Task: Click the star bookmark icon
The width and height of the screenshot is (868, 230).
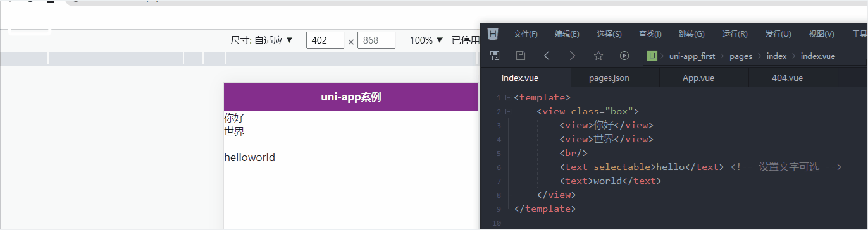Action: 598,56
